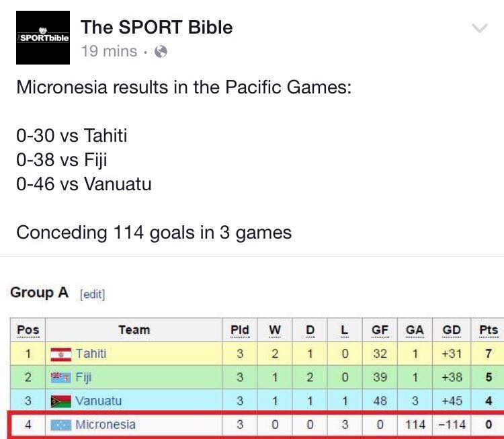Image resolution: width=504 pixels, height=439 pixels.
Task: Open the Vanuatu team link
Action: click(x=98, y=401)
